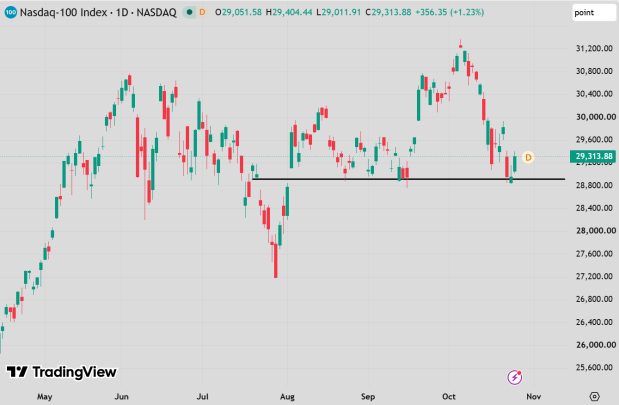Screen dimensions: 619x405
Task: Open the purple lightning bolt icon
Action: (x=515, y=377)
